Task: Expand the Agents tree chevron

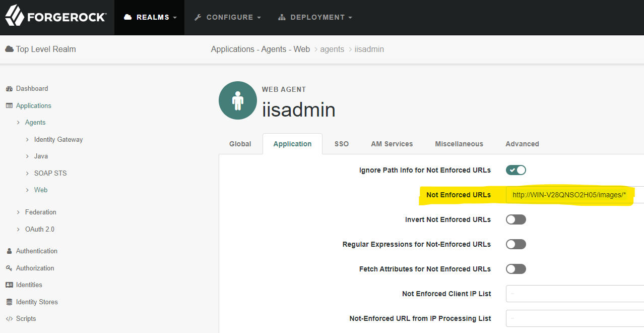Action: coord(19,123)
